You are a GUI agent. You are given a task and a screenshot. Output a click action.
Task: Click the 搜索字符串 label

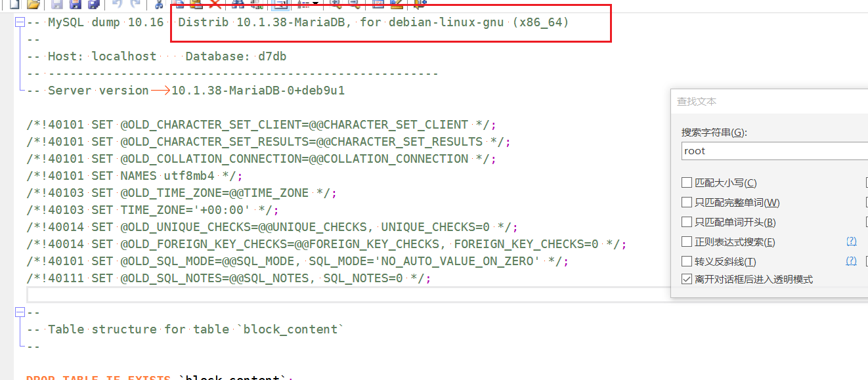[x=714, y=133]
